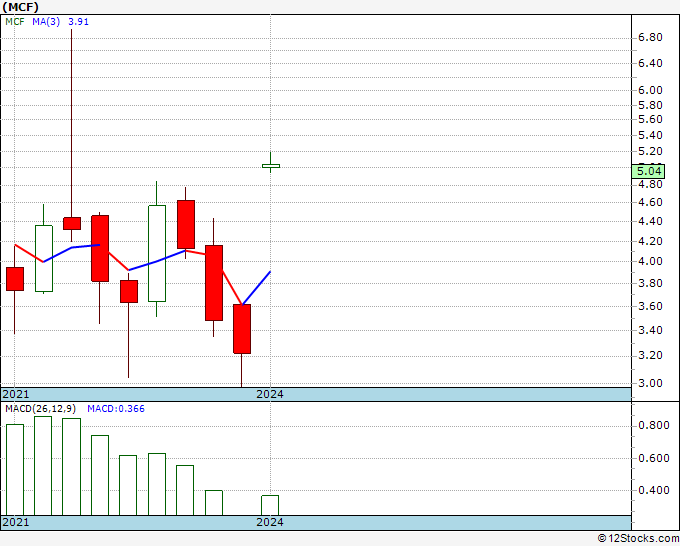680x546 pixels.
Task: Click the 2024 label on price chart axis
Action: [x=270, y=394]
